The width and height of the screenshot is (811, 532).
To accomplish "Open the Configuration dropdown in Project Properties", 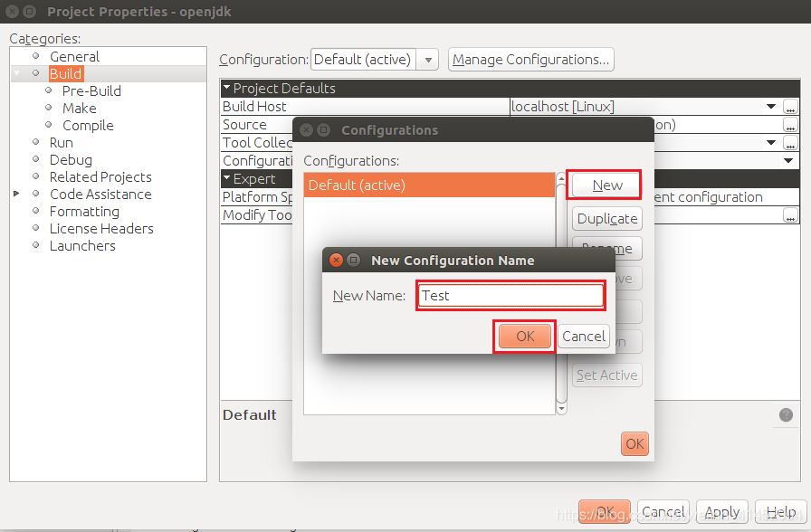I will point(428,60).
